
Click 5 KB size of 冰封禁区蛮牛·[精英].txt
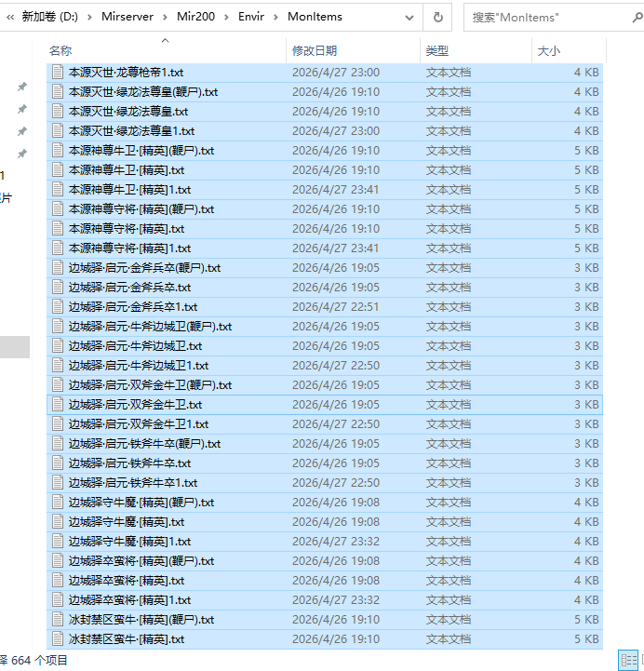[586, 639]
